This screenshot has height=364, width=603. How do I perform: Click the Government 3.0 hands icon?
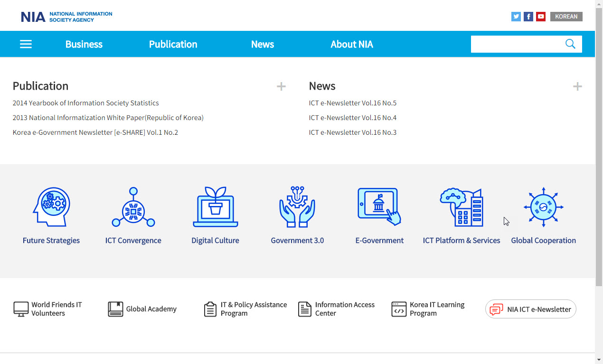point(297,207)
